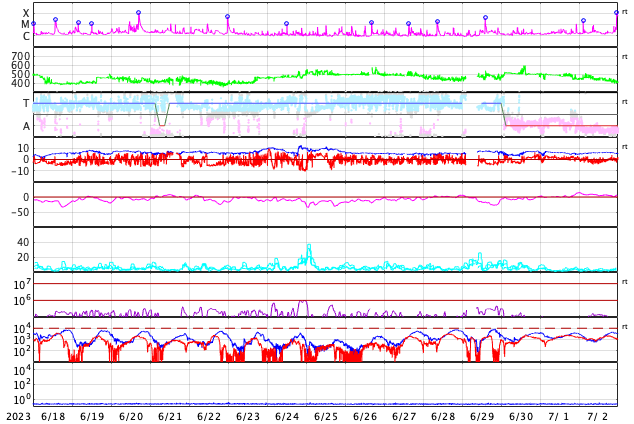Select the 10^7 axis label
The width and height of the screenshot is (634, 424).
tap(22, 284)
